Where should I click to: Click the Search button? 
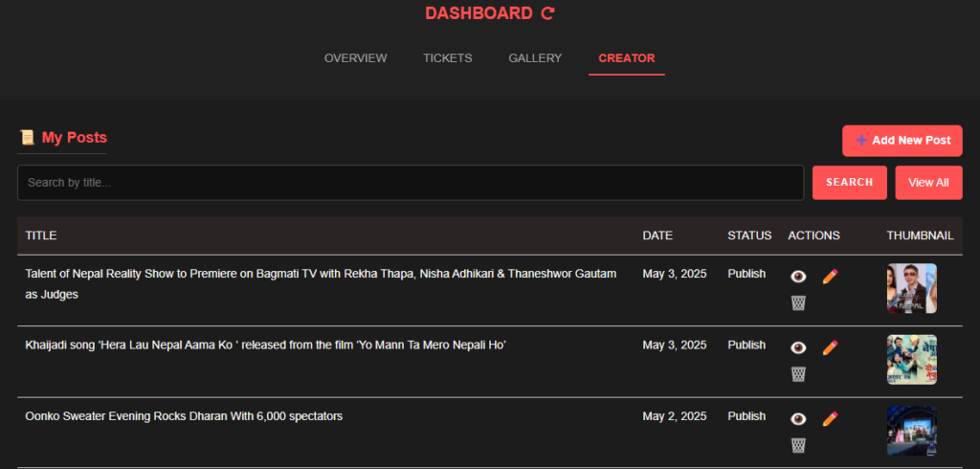(x=850, y=183)
